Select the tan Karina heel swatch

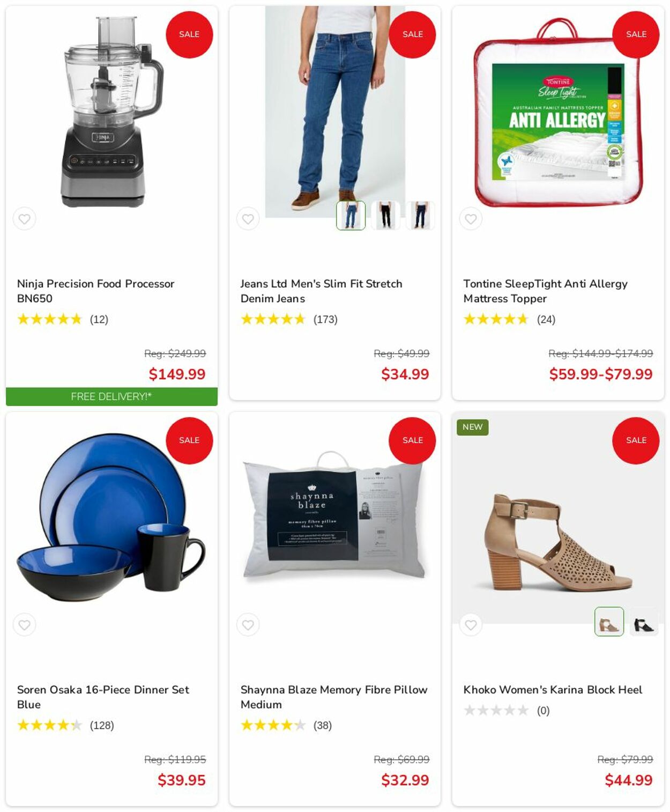point(609,622)
